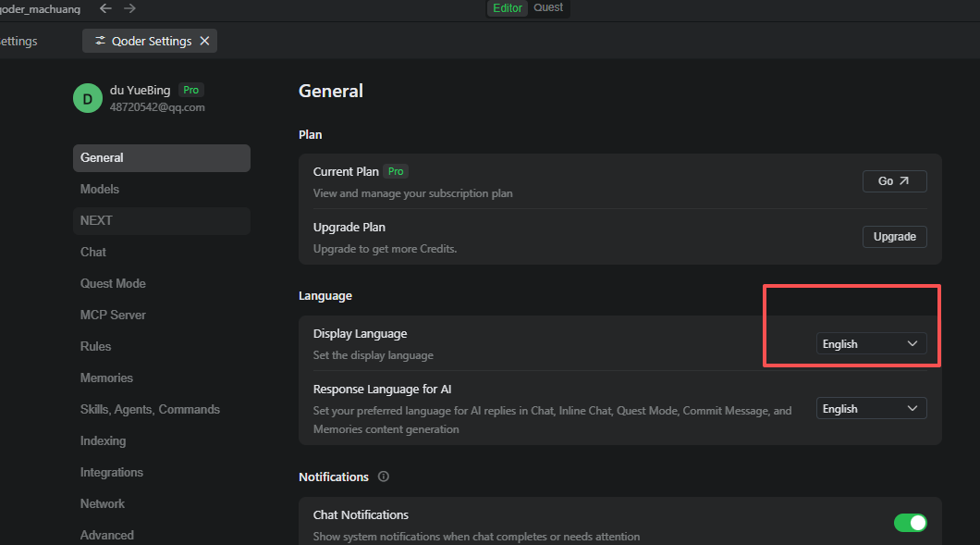
Task: Click the Plan section heading
Action: (x=310, y=134)
